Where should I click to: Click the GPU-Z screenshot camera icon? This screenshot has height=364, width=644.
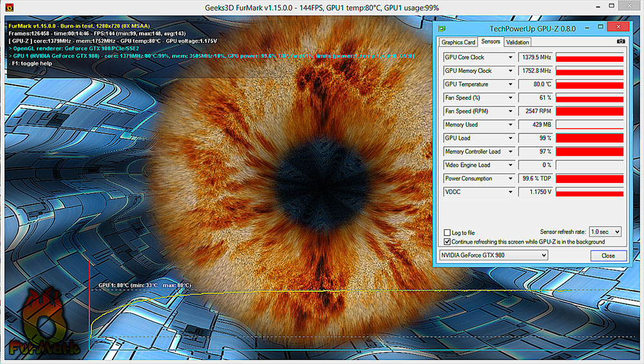click(x=621, y=41)
